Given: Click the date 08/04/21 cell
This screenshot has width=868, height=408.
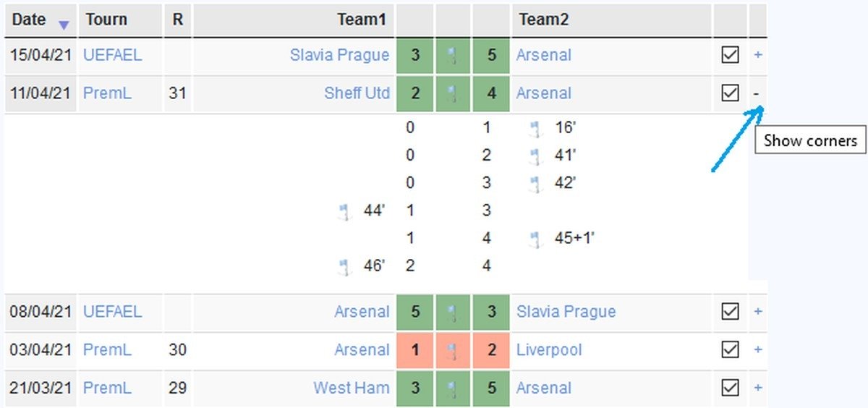Looking at the screenshot, I should click(41, 313).
